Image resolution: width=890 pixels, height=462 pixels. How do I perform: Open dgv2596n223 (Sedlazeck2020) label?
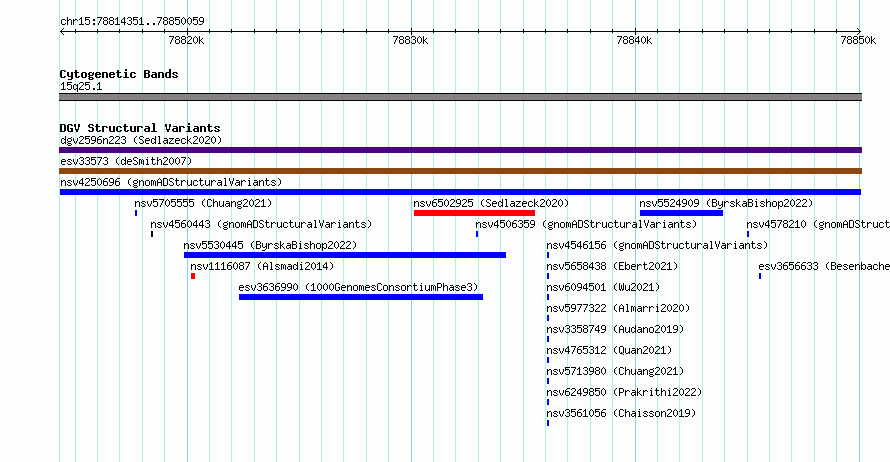tap(141, 140)
